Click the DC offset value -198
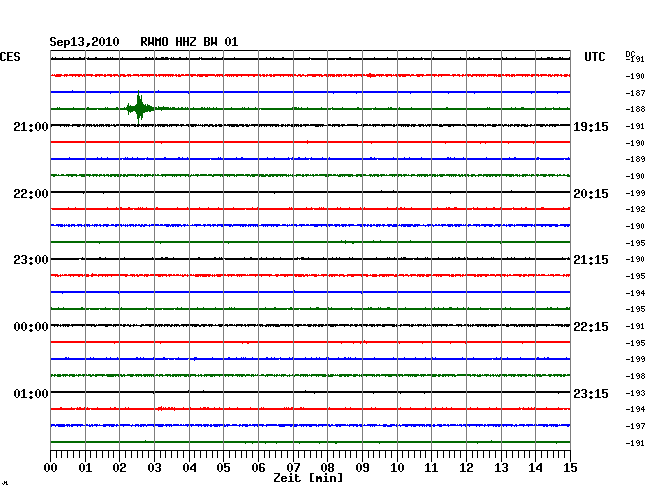 [x=635, y=376]
